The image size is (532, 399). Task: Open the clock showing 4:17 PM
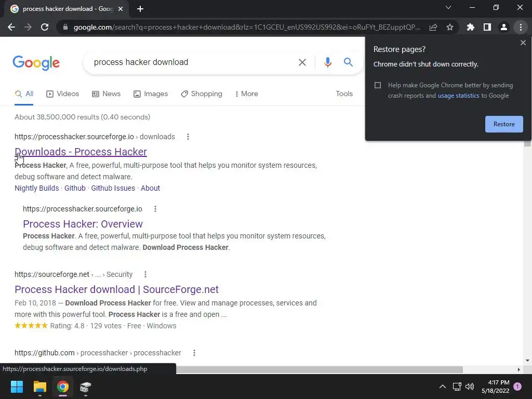pos(495,387)
